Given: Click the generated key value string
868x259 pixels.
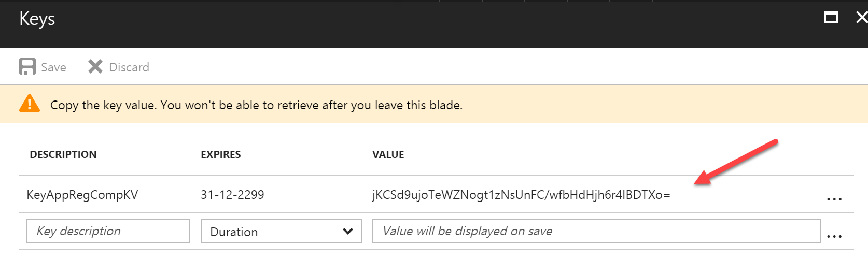Looking at the screenshot, I should click(521, 195).
